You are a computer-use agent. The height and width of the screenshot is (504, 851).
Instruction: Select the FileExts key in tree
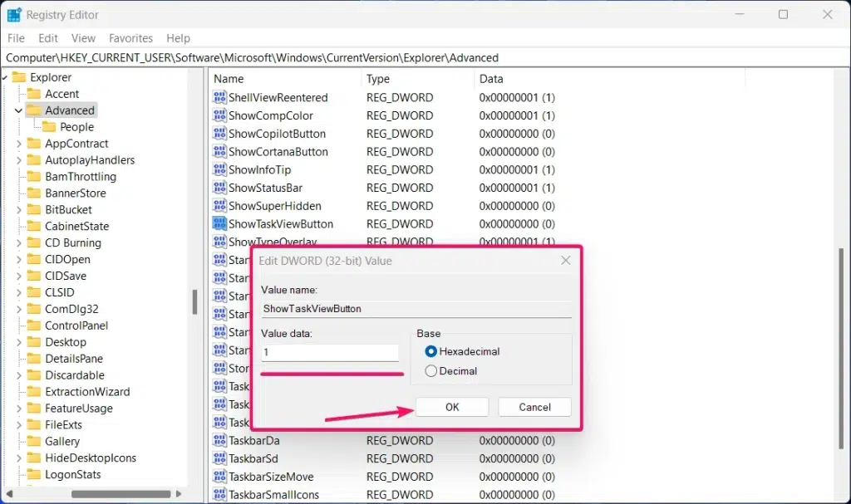click(x=63, y=425)
